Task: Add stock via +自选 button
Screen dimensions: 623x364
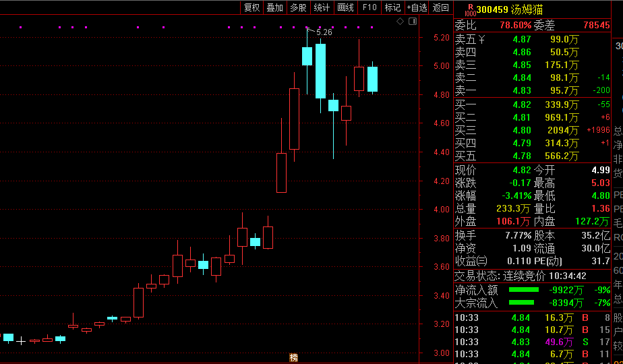Action: [x=417, y=7]
